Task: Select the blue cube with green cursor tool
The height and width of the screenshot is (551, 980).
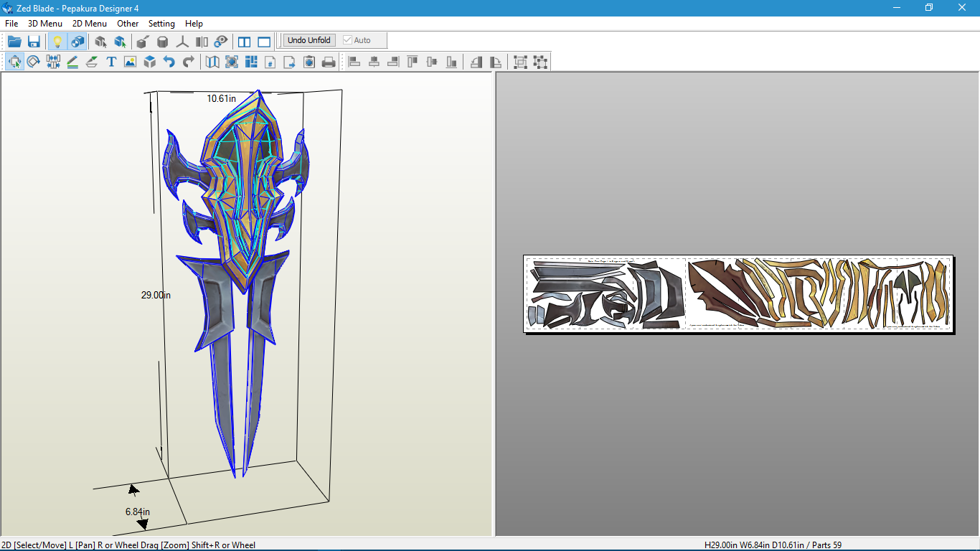Action: coord(121,42)
